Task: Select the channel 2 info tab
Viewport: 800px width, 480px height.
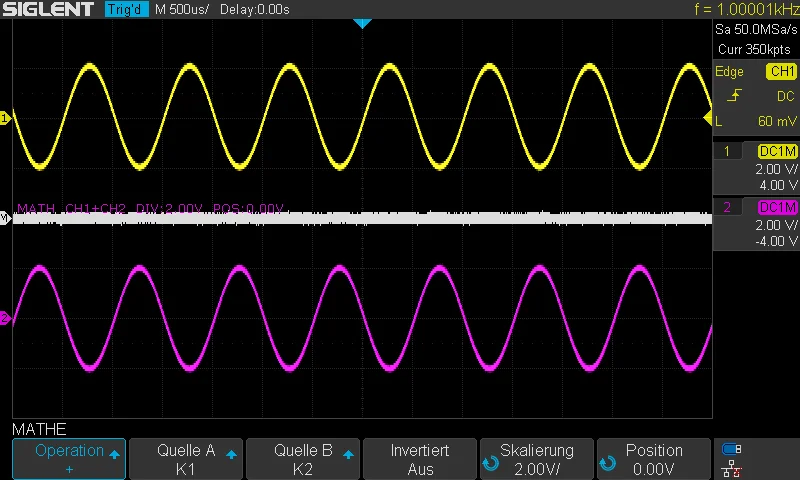Action: tap(732, 207)
